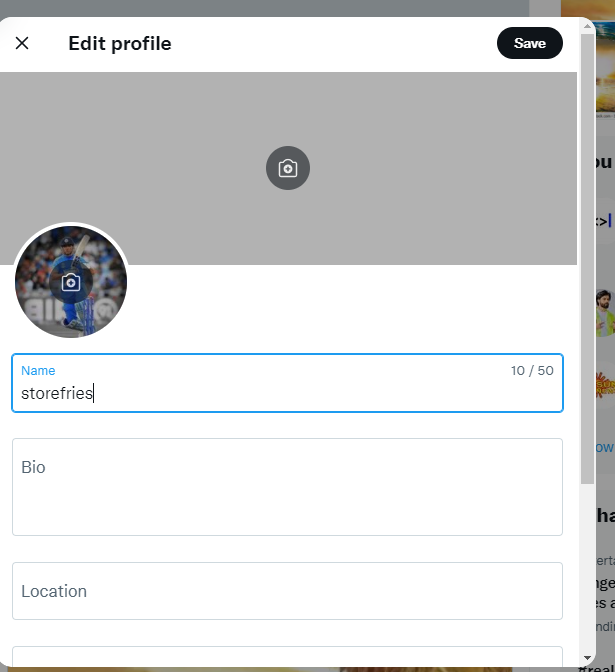Select the Location input field
The height and width of the screenshot is (672, 615).
[x=287, y=591]
